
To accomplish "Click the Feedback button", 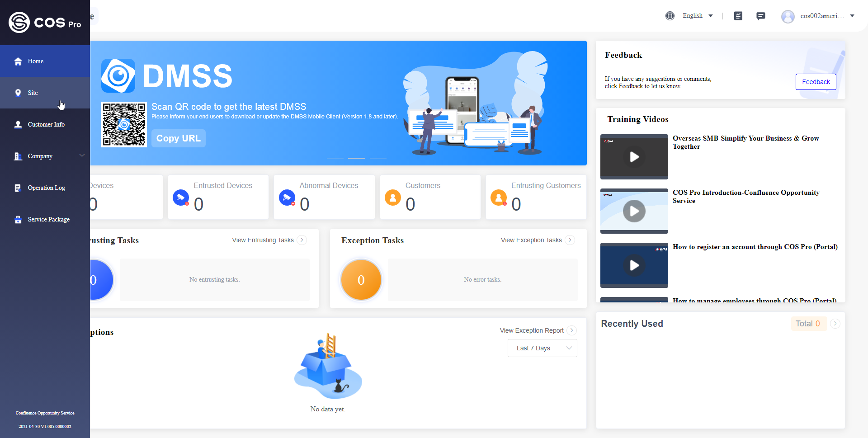I will click(816, 82).
